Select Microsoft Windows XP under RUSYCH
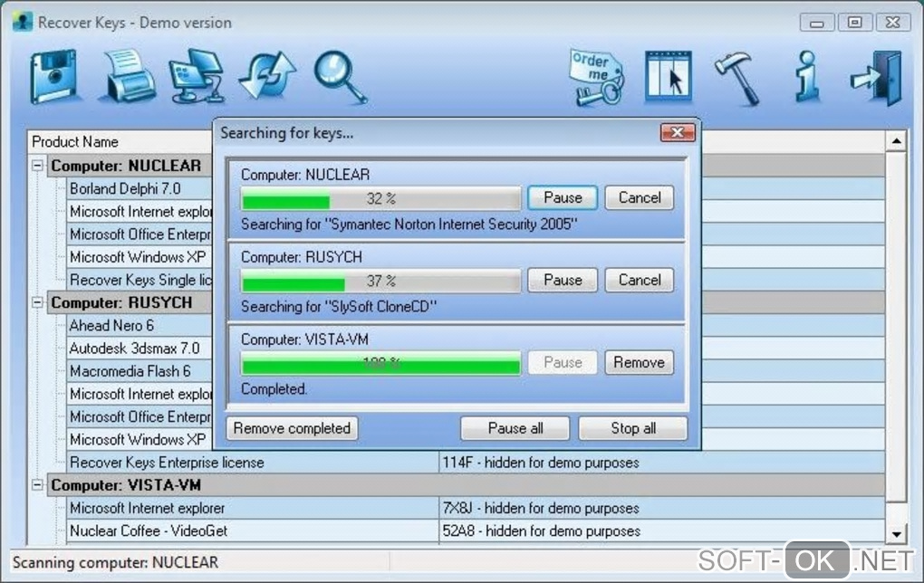924x583 pixels. 138,440
